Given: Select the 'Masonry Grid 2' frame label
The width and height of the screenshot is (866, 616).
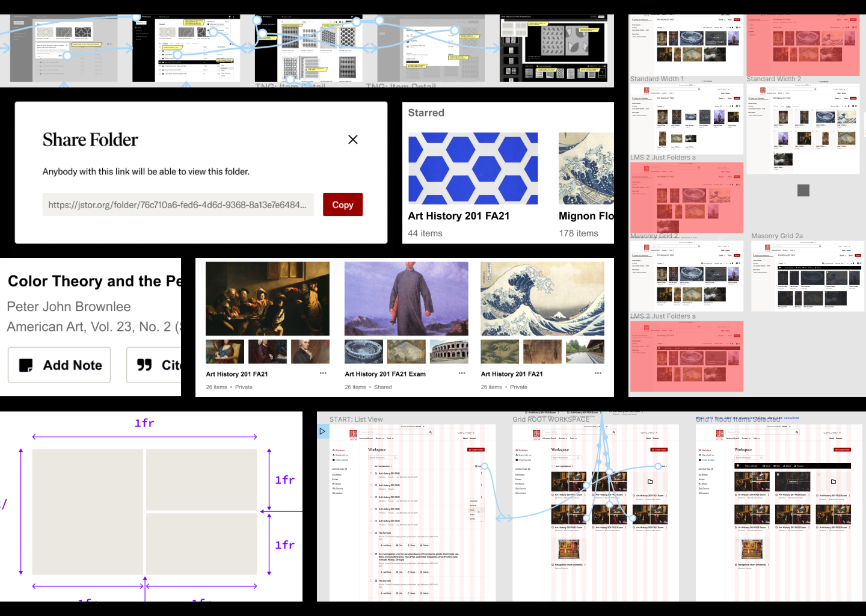Looking at the screenshot, I should point(654,236).
